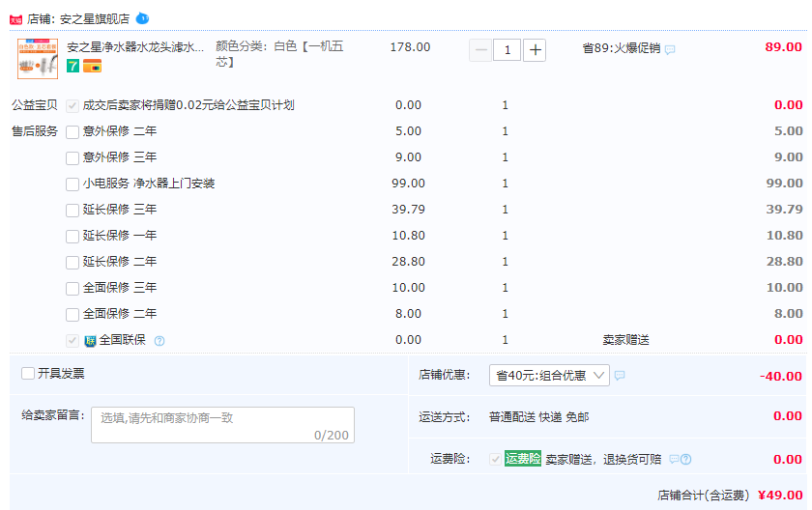Viewport: 812px width, 510px height.
Task: Open the 省40元:组合优惠 dropdown
Action: click(549, 376)
